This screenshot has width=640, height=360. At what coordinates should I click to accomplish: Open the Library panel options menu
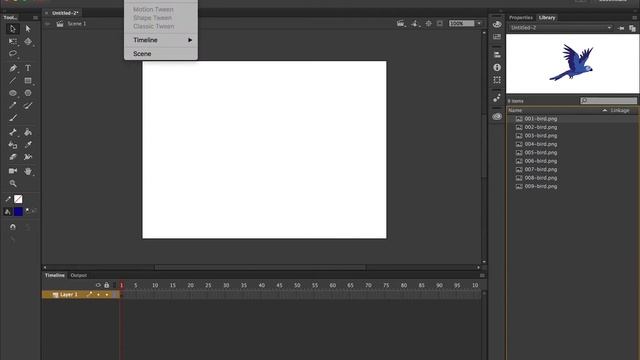pyautogui.click(x=634, y=18)
